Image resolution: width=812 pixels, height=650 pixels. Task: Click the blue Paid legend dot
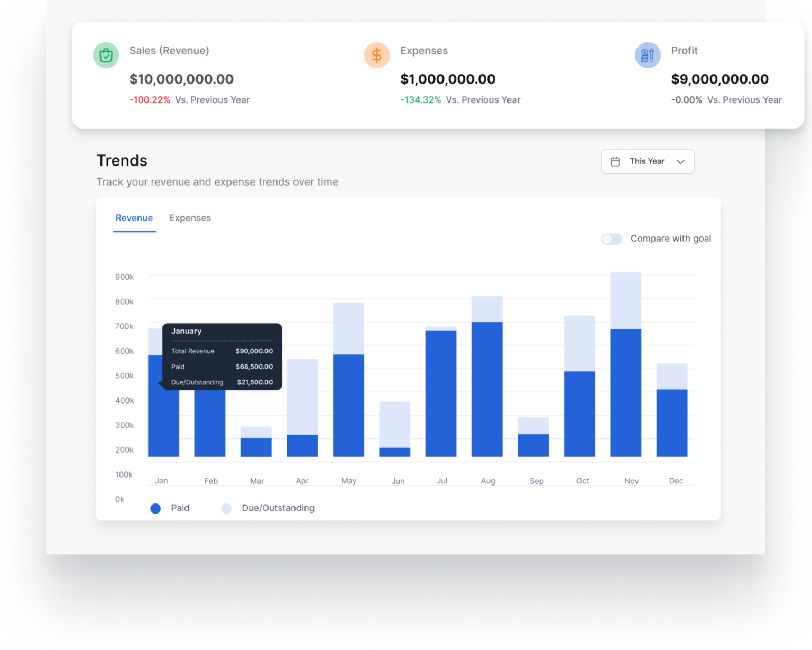(155, 508)
